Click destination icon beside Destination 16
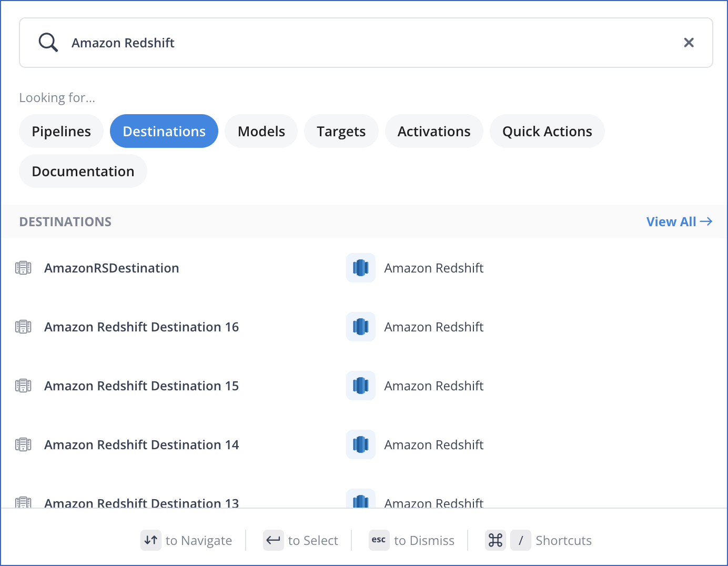 pos(23,327)
